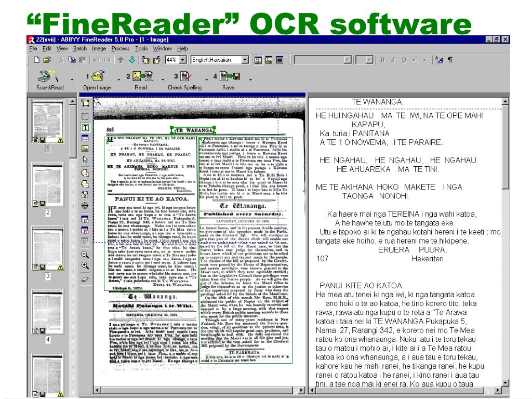Screen dimensions: 532x399
Task: Click the image pane scroll right arrow
Action: coord(301,390)
